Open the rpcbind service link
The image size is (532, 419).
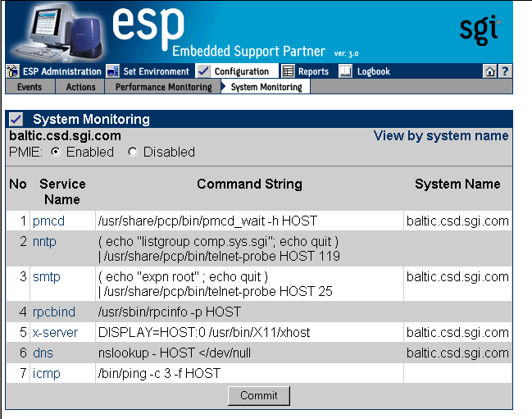(54, 312)
